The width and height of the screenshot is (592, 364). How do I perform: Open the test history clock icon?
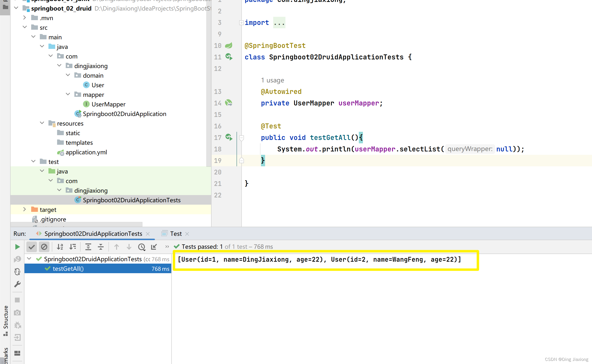click(142, 247)
